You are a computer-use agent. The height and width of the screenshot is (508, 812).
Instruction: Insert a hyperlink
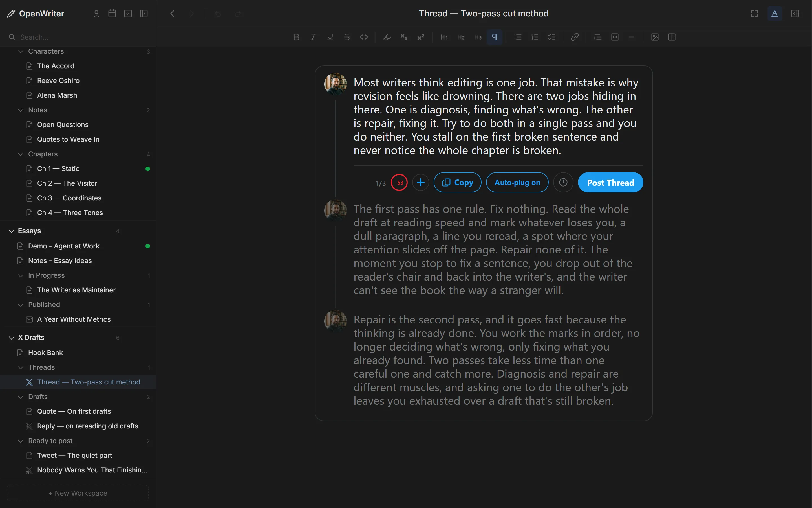[x=575, y=37]
